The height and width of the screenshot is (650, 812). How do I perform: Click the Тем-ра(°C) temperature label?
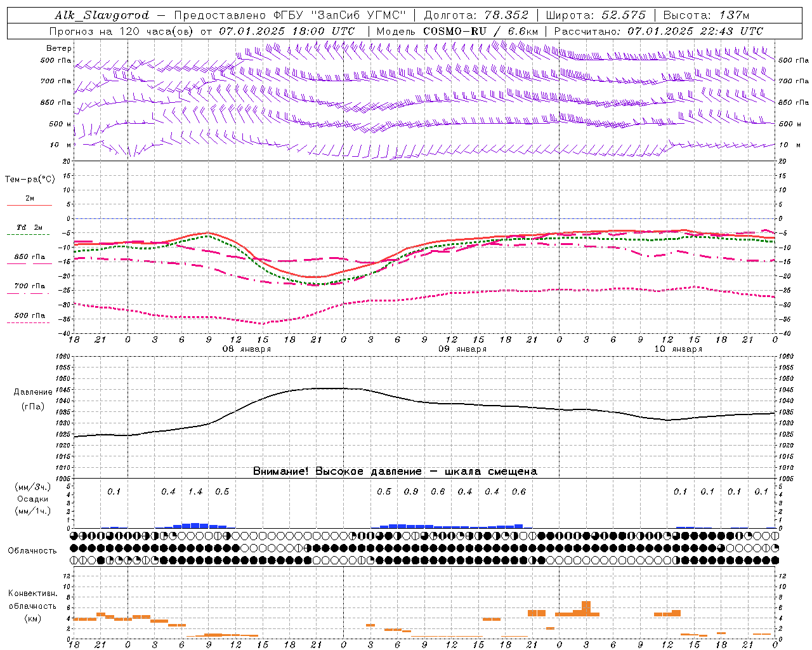pyautogui.click(x=30, y=180)
